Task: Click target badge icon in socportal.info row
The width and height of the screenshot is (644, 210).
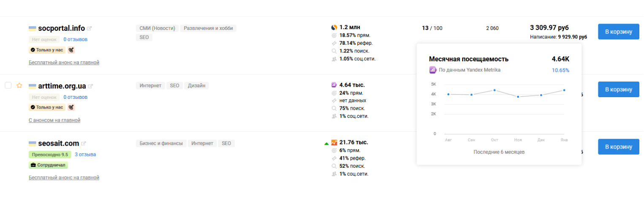Action: point(71,50)
